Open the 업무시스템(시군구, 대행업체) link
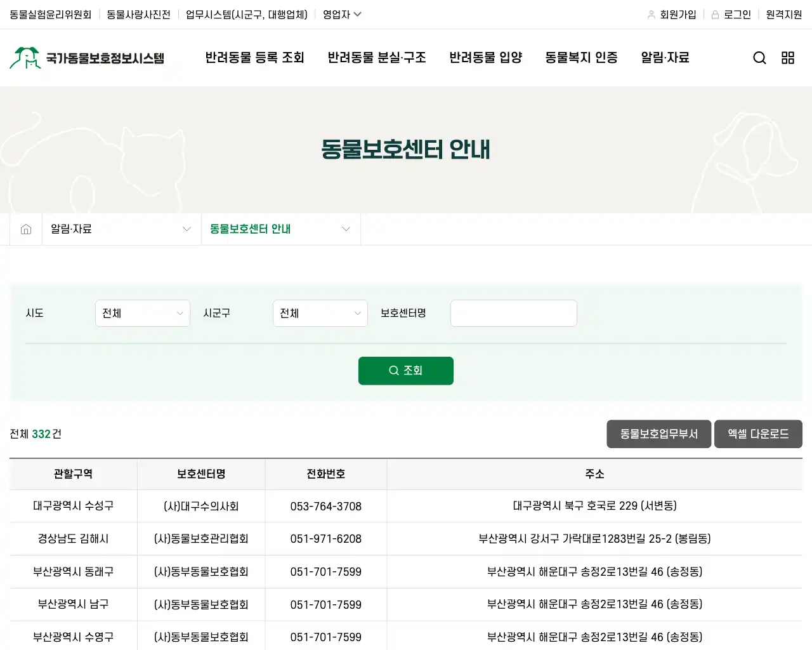The width and height of the screenshot is (812, 650). pos(247,15)
